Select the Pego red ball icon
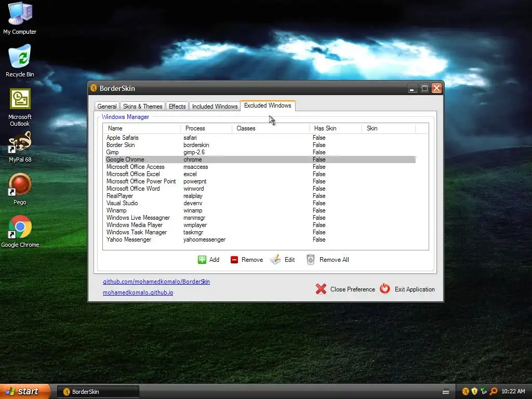The height and width of the screenshot is (399, 532). [20, 189]
